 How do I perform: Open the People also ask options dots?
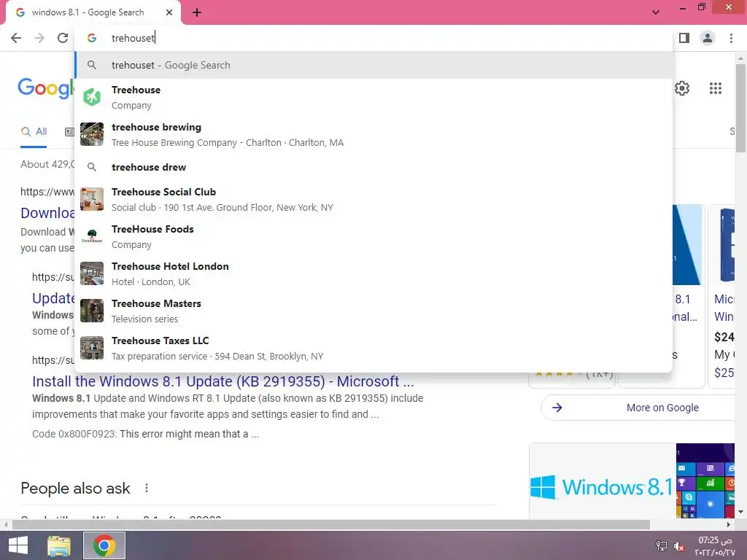pyautogui.click(x=147, y=488)
